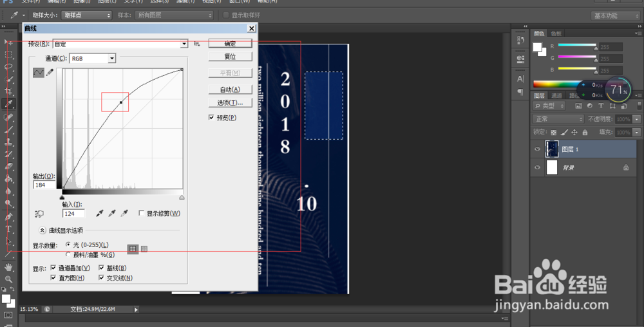Open the 基本功能 workspace dropdown

[616, 15]
